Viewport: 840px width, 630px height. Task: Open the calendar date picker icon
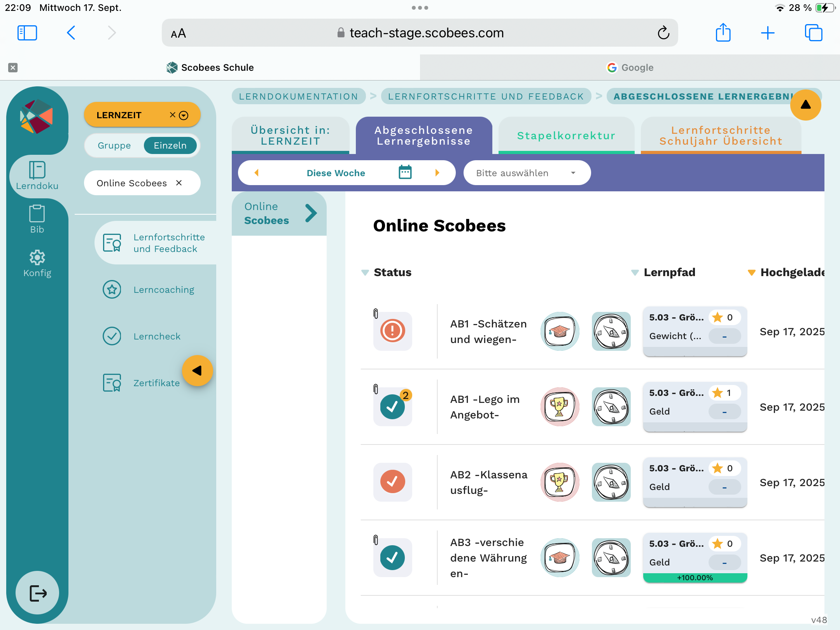[x=405, y=172]
